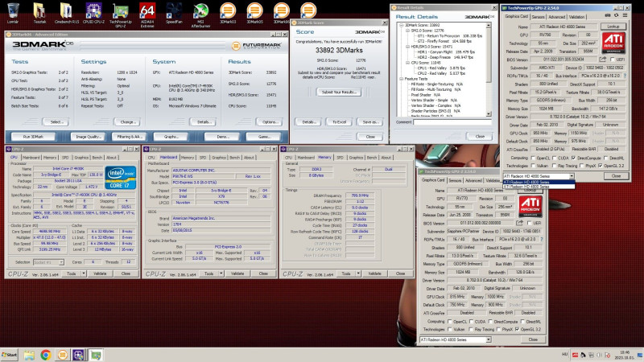Collapse Feature Tests node in Result Details
Viewport: 644px width, 362px height.
[x=401, y=78]
